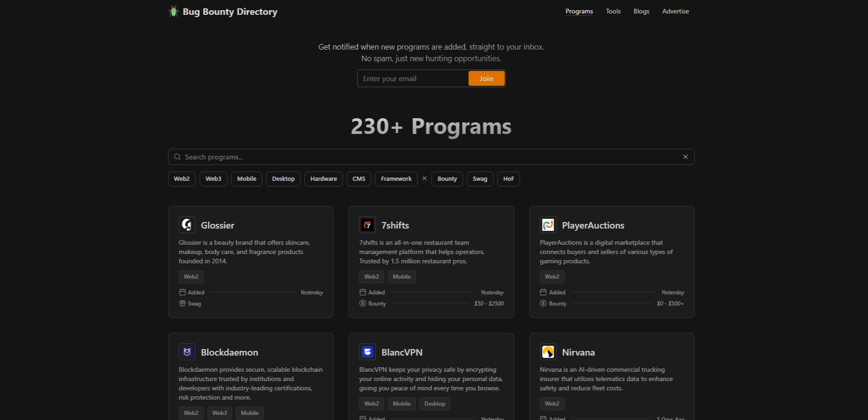Open the Advertise page

pos(675,11)
